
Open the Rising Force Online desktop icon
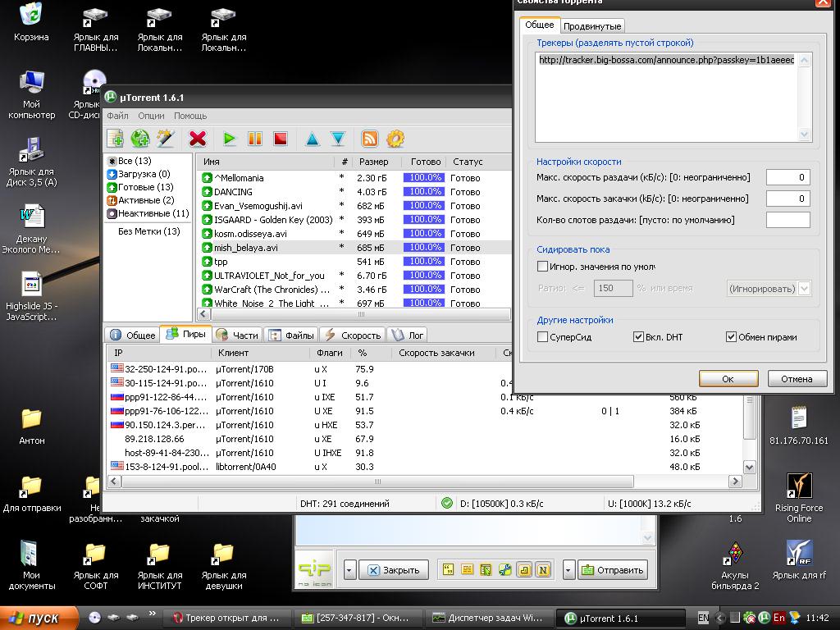(799, 498)
